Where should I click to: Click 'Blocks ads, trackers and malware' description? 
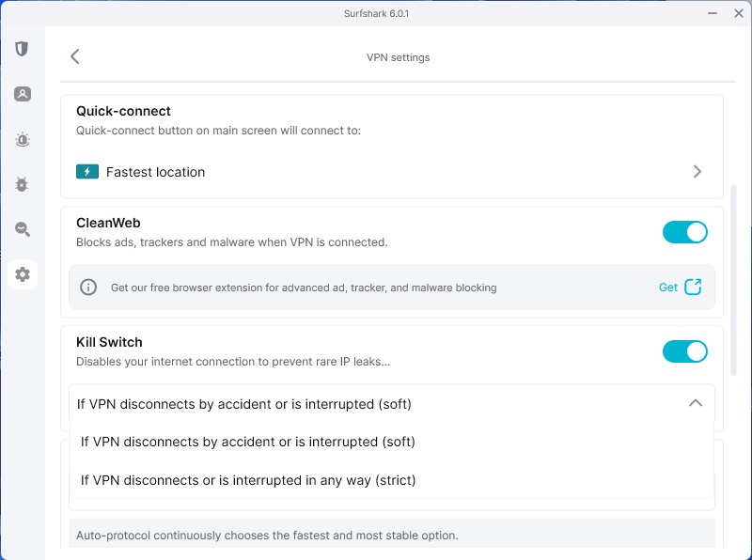coord(231,242)
